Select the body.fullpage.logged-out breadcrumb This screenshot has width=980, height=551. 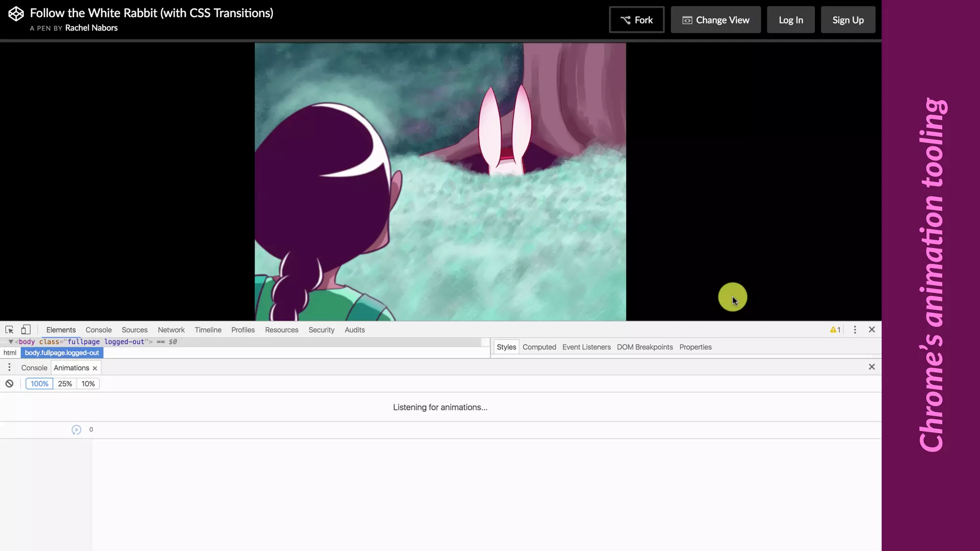tap(62, 353)
